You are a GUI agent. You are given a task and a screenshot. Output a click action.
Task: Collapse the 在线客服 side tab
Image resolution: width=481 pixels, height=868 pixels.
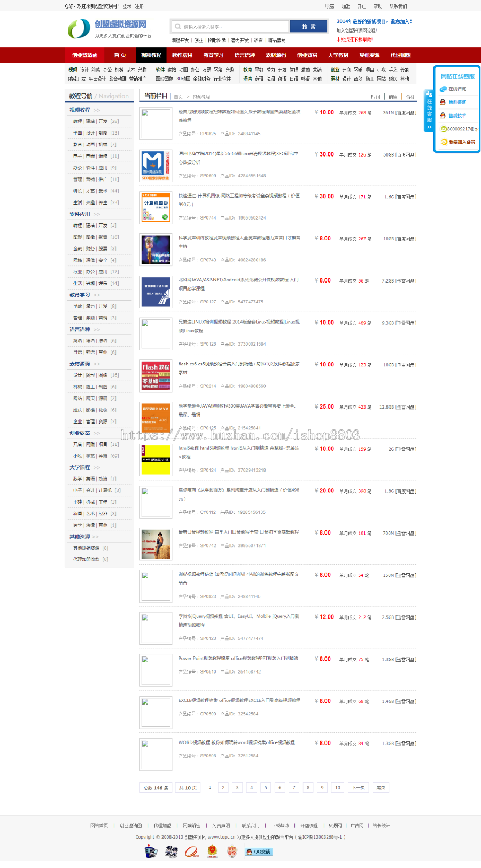coord(429,111)
